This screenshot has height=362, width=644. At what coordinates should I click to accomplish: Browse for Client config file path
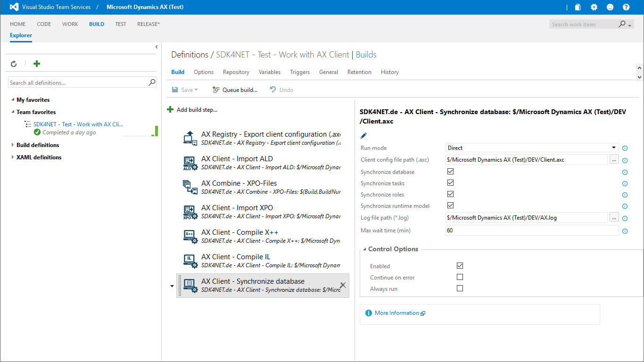tap(614, 159)
